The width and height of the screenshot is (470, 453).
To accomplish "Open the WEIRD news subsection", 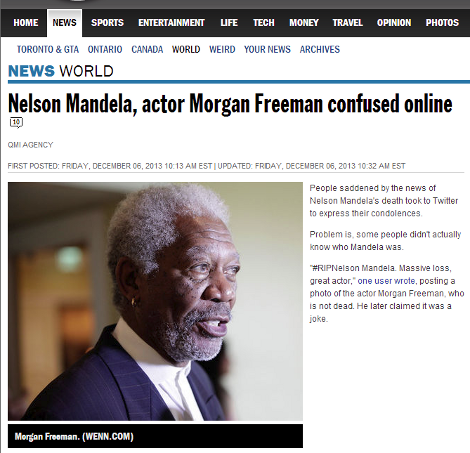I will pyautogui.click(x=222, y=49).
